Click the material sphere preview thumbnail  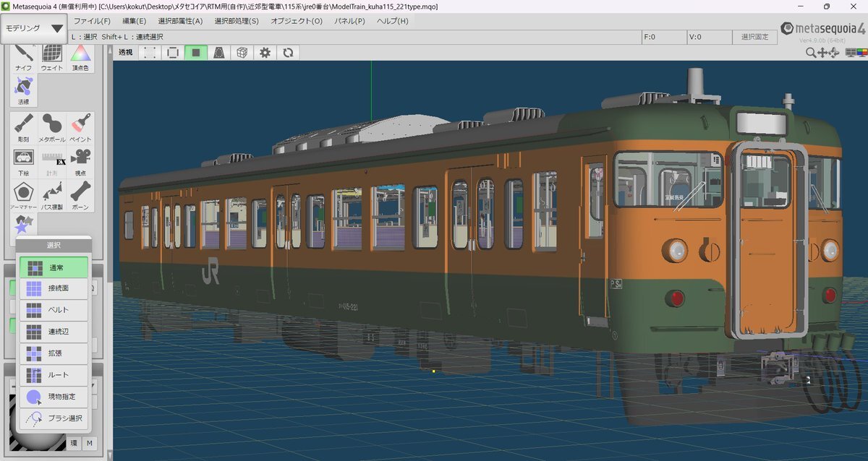click(36, 423)
